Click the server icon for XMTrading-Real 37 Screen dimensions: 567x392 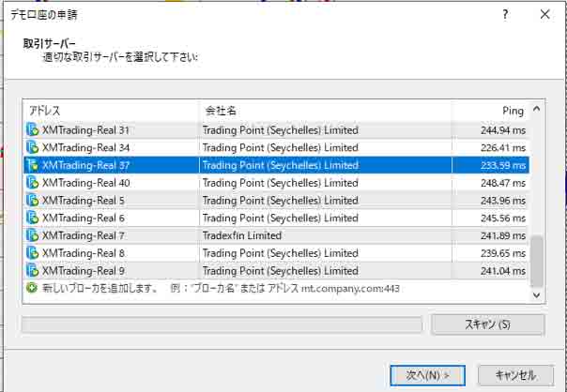(x=32, y=165)
